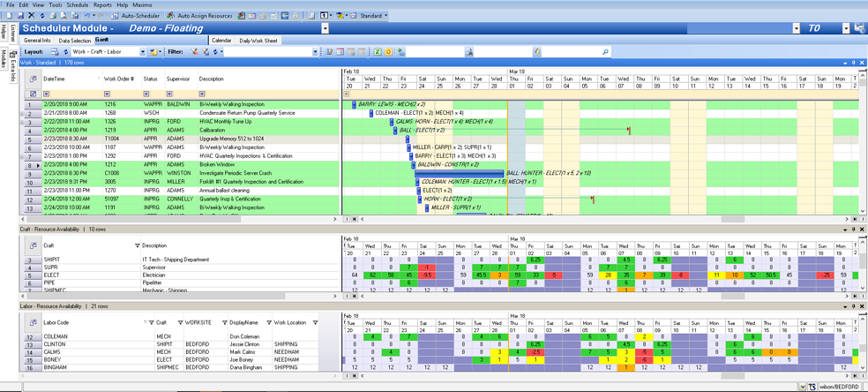
Task: Select the ELECT Electrician craft row
Action: (180, 275)
